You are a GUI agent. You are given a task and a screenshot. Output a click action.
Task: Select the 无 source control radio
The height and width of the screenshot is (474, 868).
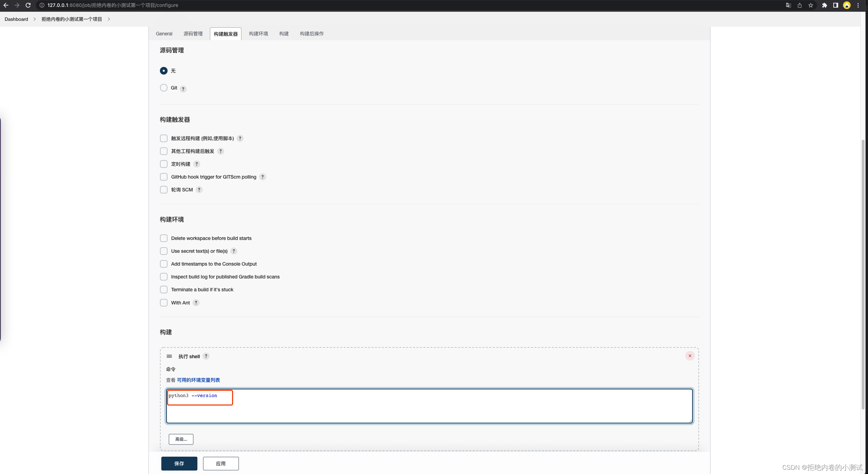click(164, 71)
